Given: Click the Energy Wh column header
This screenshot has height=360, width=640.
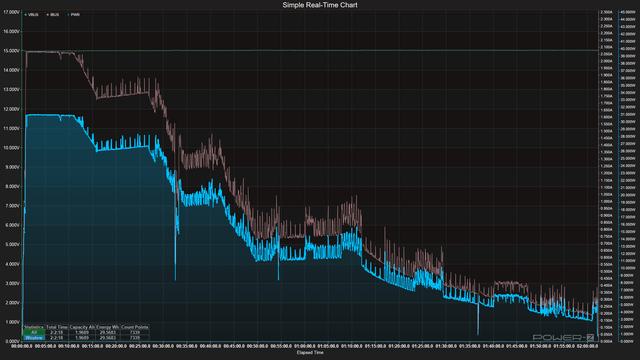Looking at the screenshot, I should (108, 327).
